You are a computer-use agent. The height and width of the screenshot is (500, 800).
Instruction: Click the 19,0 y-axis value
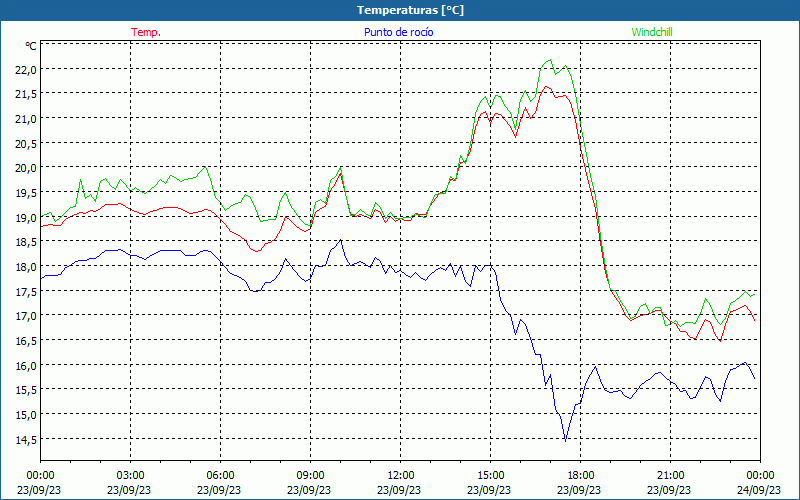(x=26, y=218)
